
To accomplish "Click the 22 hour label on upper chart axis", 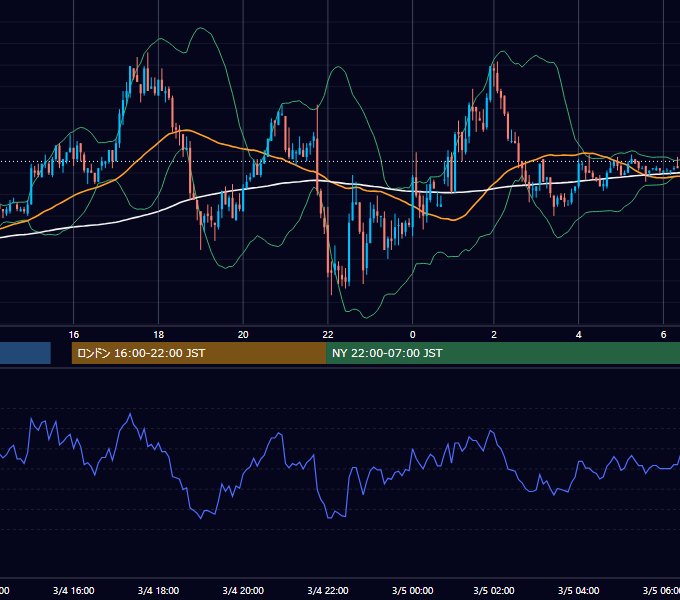I will point(328,335).
